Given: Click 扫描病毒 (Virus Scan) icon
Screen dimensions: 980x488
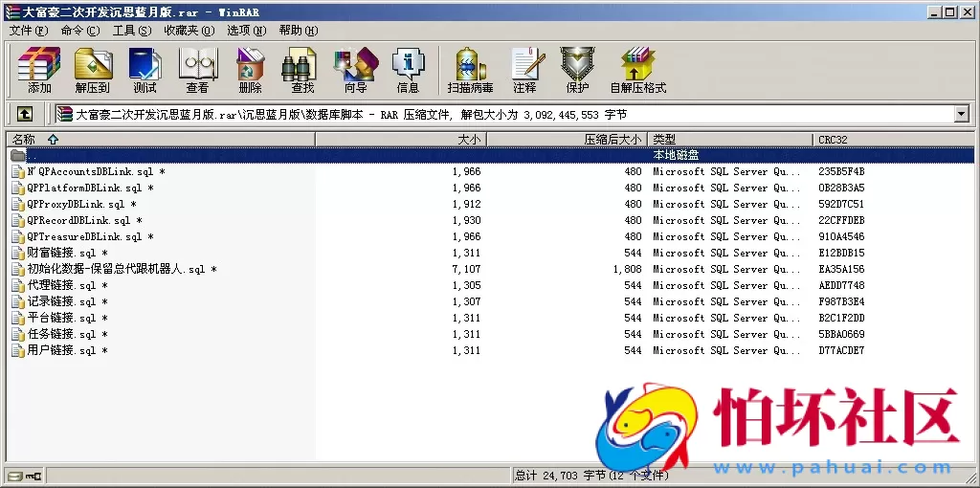Looking at the screenshot, I should (470, 70).
